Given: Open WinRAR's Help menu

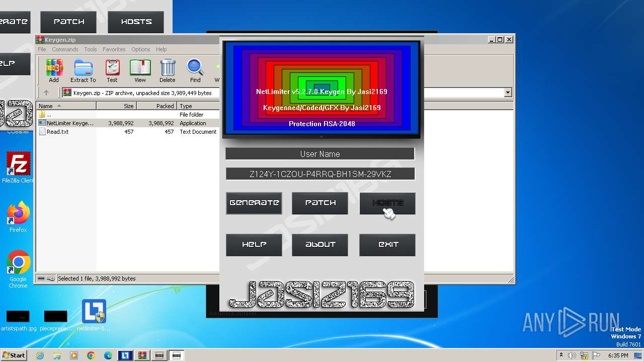Looking at the screenshot, I should pyautogui.click(x=162, y=49).
